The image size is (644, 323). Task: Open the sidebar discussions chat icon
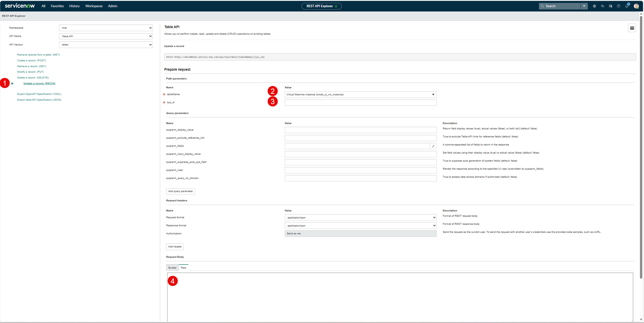pos(602,6)
